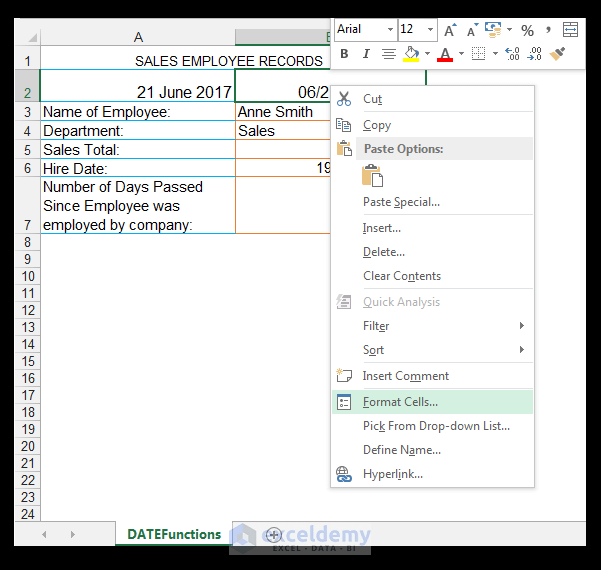Select the Anne Smith cell
Image resolution: width=601 pixels, height=570 pixels.
[283, 112]
